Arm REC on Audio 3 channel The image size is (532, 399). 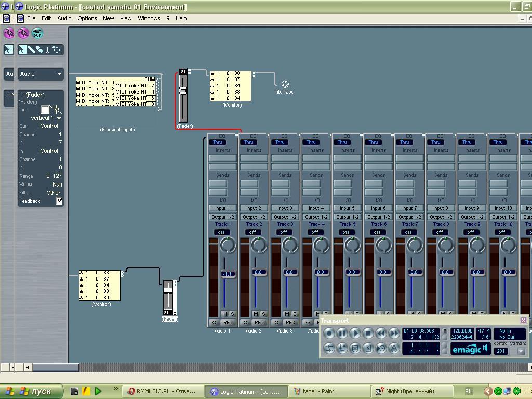pyautogui.click(x=290, y=323)
